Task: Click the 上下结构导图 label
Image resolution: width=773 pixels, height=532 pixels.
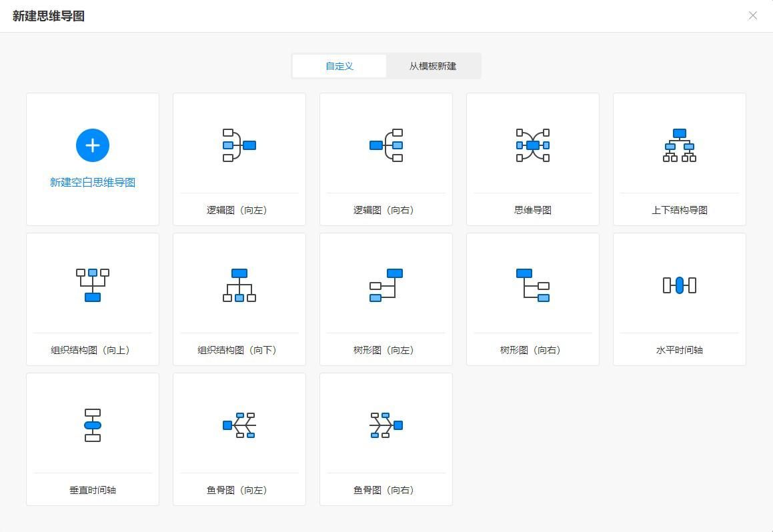Action: (x=680, y=210)
